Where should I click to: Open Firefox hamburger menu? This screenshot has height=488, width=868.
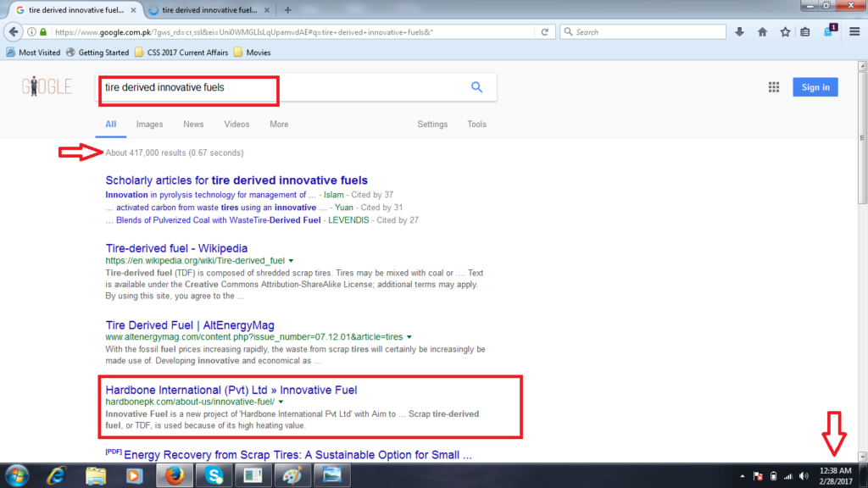(x=854, y=32)
